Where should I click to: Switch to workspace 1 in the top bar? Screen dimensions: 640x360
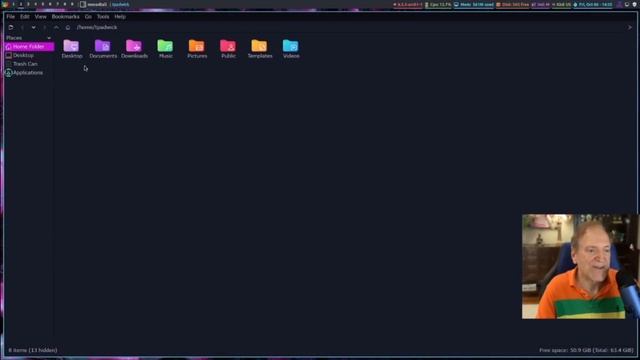13,4
